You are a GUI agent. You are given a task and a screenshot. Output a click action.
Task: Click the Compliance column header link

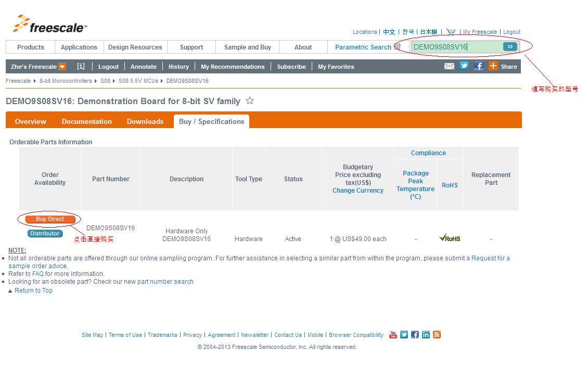tap(428, 153)
